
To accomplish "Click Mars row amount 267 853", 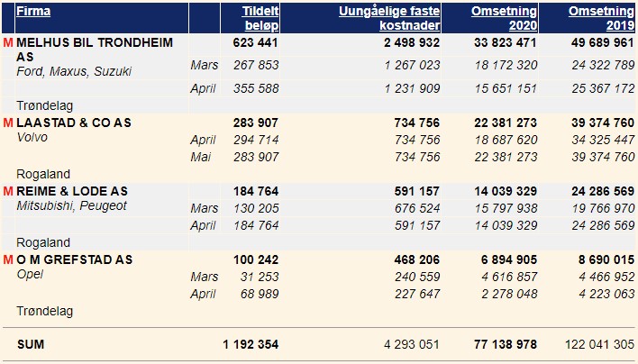I will (x=256, y=65).
